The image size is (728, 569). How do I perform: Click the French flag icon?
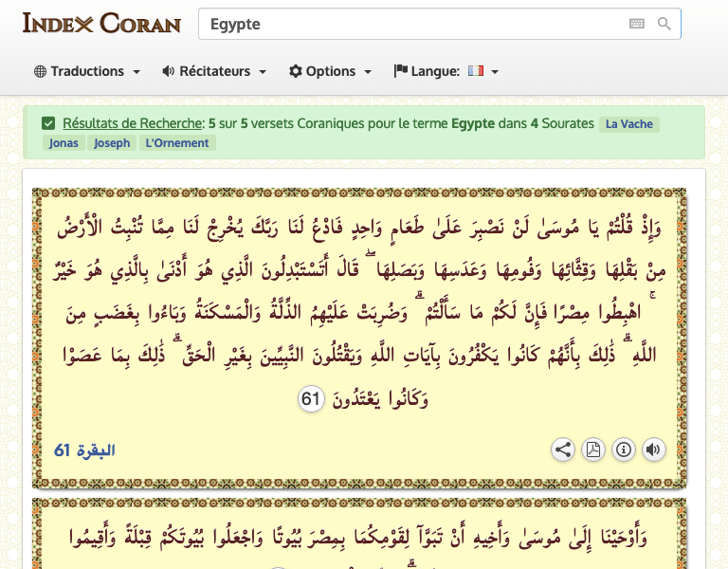coord(476,71)
